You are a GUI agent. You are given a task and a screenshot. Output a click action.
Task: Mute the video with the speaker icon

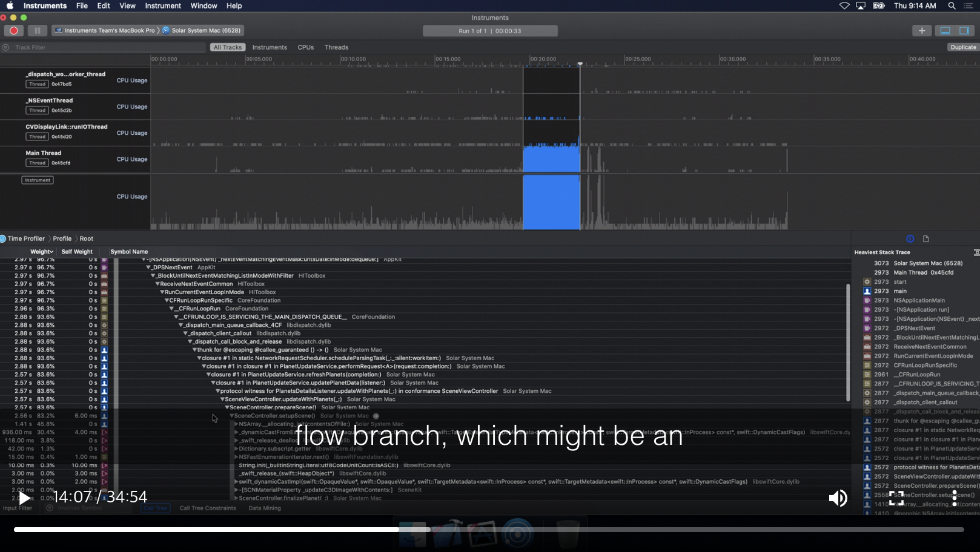tap(838, 498)
